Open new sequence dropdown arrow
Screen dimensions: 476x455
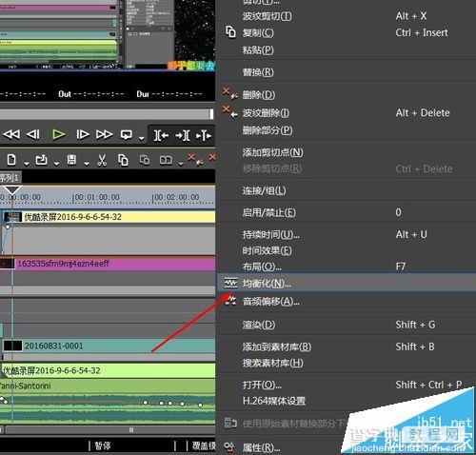click(x=27, y=163)
